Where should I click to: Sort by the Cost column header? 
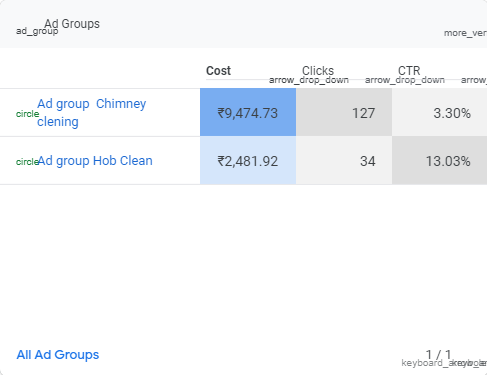218,71
